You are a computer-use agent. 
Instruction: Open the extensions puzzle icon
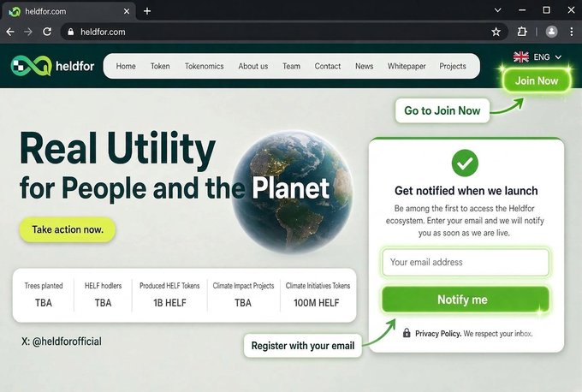coord(522,32)
